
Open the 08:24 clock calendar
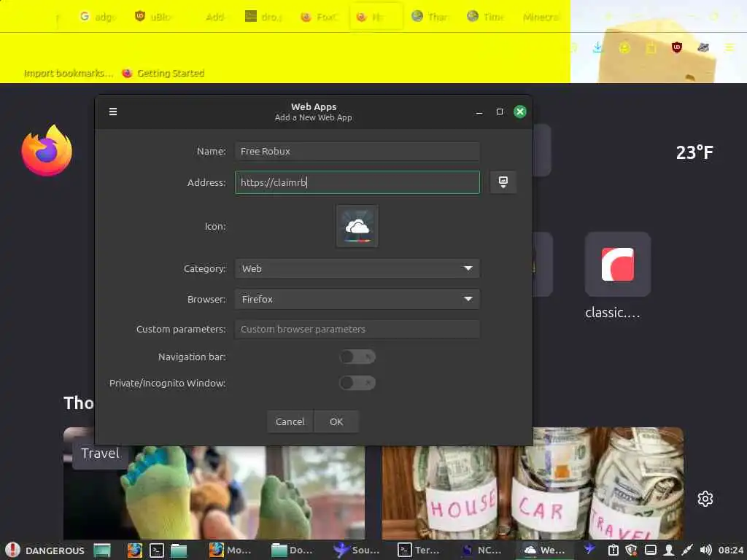(x=731, y=550)
